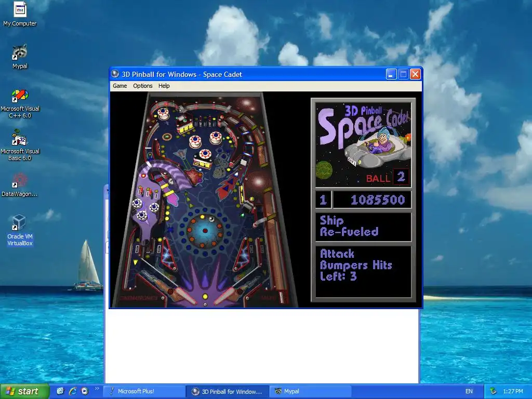Select the Mypal raccoon desktop icon

(20, 56)
